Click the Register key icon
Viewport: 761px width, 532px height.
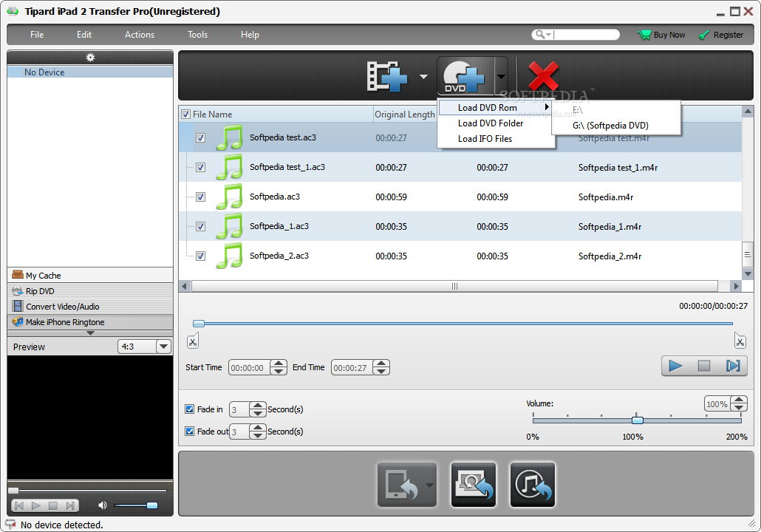[x=703, y=35]
